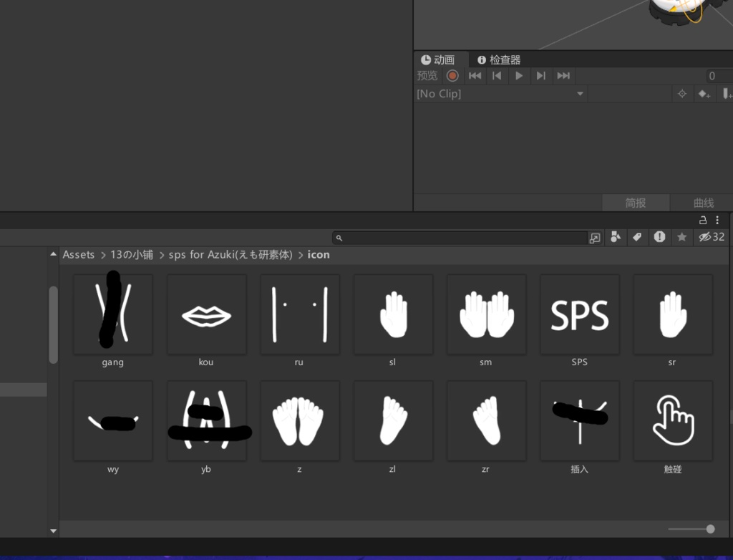This screenshot has width=733, height=560.
Task: Add animation event
Action: click(727, 94)
